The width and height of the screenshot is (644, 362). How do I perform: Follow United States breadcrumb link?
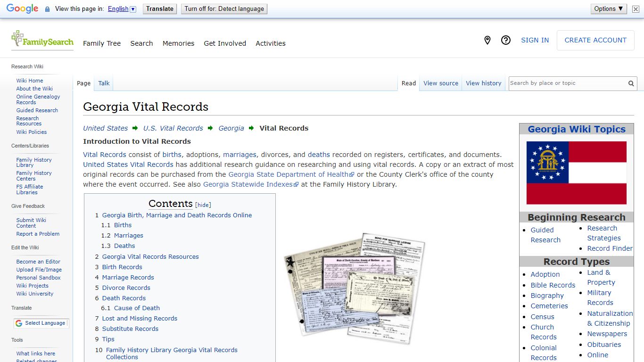coord(106,128)
